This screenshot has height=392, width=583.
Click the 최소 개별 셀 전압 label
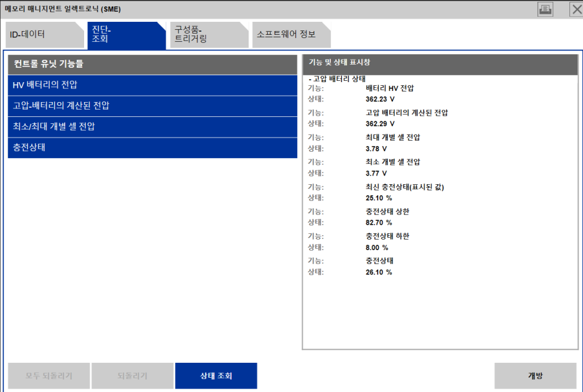[x=392, y=162]
